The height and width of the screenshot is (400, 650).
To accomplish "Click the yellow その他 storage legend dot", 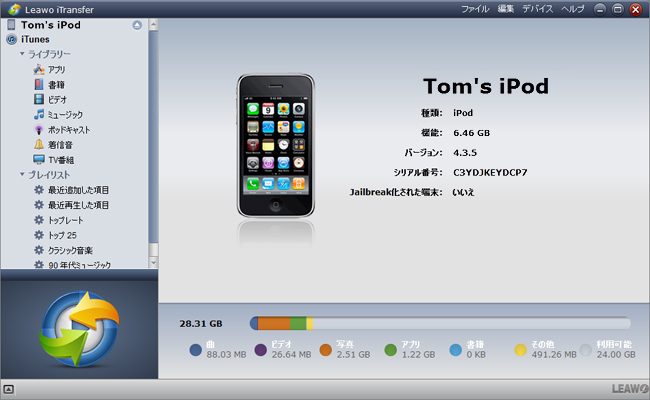I will coord(521,350).
